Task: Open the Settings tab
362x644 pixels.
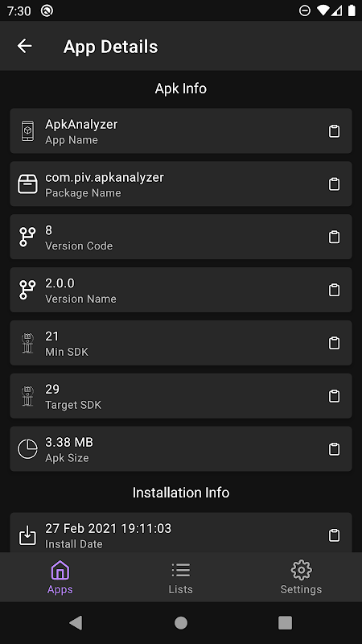Action: pos(301,577)
